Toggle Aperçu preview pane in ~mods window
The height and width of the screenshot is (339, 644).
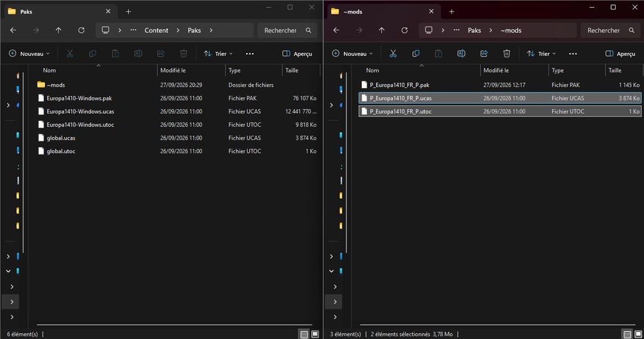coord(621,53)
